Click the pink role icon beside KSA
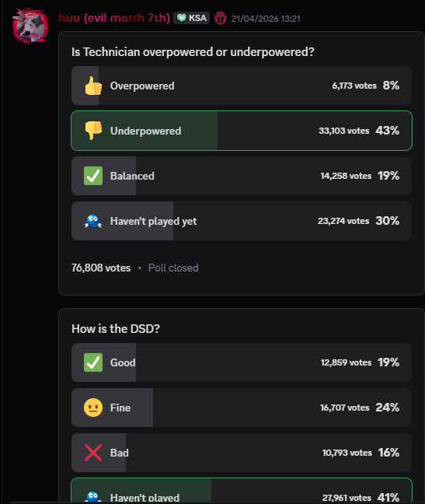This screenshot has height=504, width=425. [x=221, y=18]
